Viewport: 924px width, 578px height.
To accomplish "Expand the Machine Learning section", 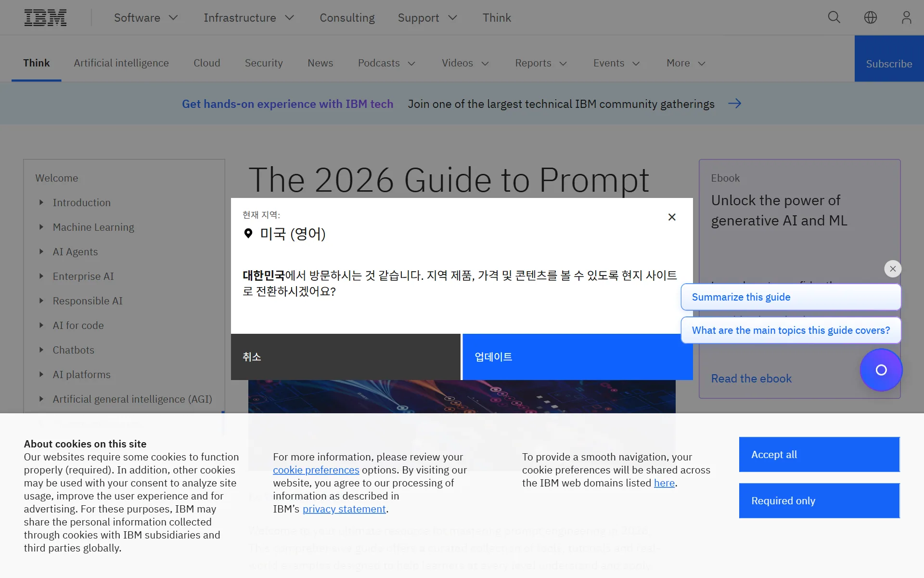I will [x=41, y=227].
